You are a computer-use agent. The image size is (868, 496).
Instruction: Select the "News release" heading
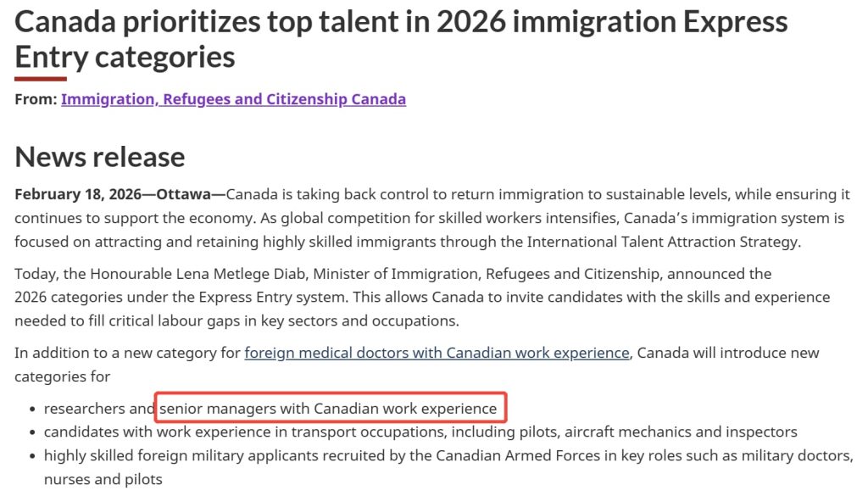(100, 157)
